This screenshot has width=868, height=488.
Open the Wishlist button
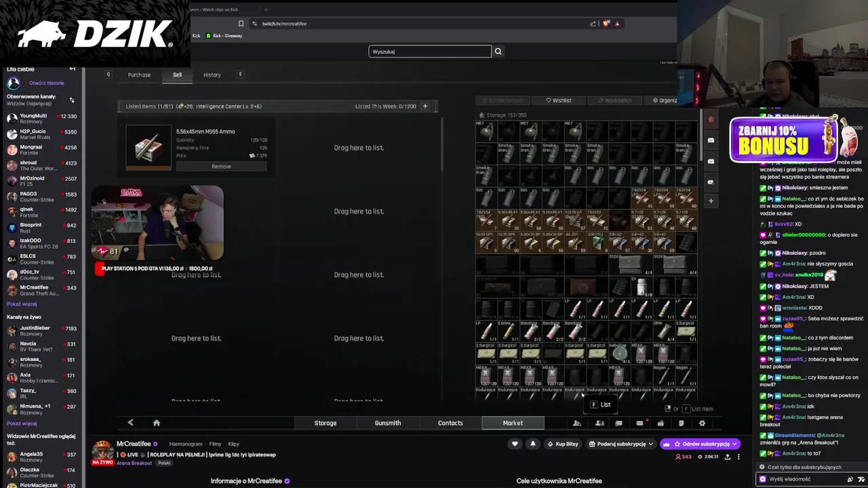click(559, 100)
